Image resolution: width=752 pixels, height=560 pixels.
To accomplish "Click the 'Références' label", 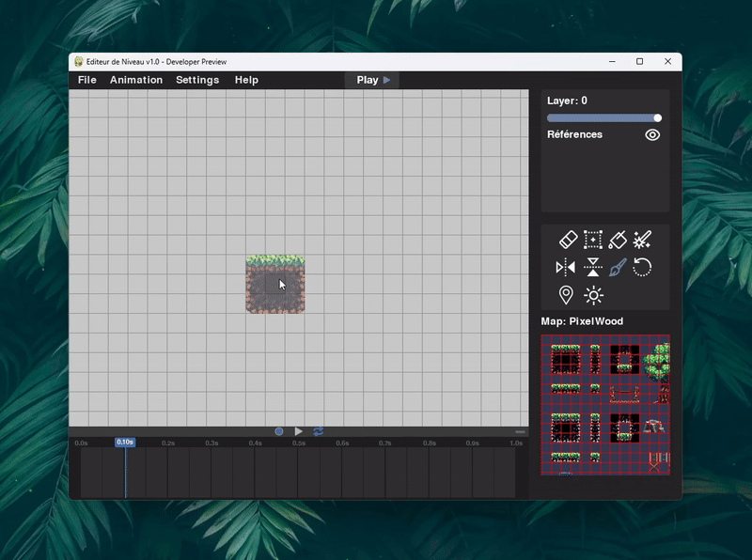I will (x=574, y=134).
